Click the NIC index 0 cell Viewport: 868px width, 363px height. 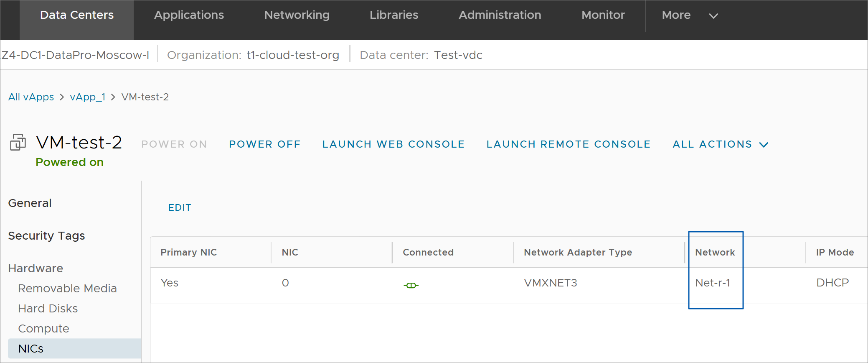[x=285, y=283]
